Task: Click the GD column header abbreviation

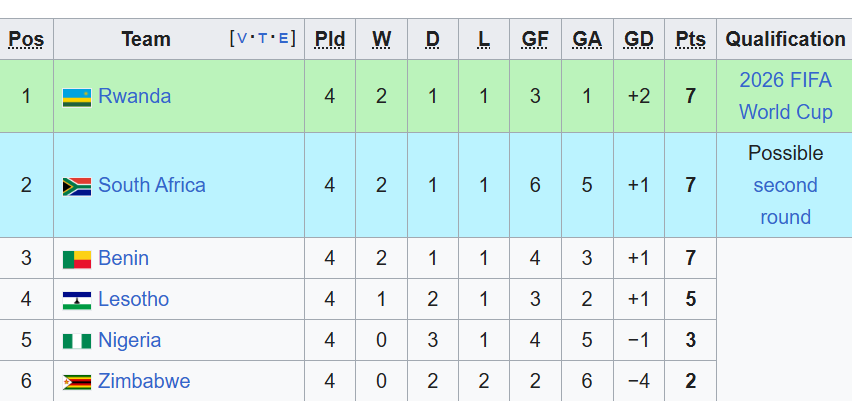Action: (638, 39)
